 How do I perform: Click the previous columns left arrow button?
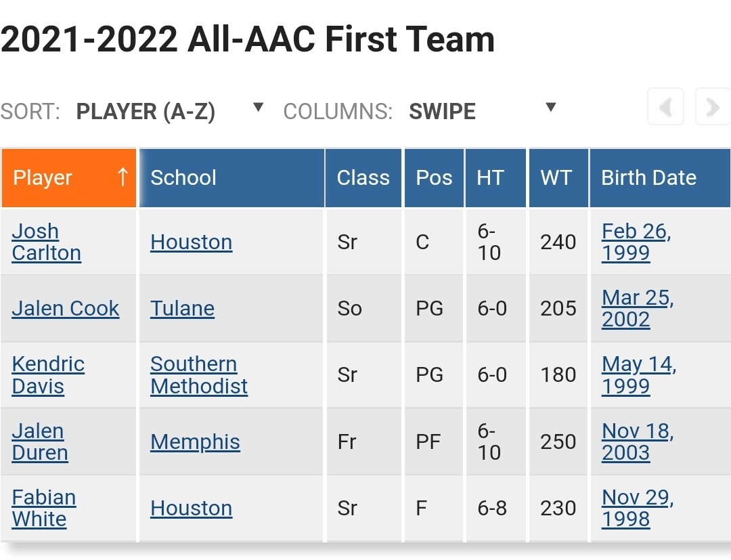click(x=666, y=107)
